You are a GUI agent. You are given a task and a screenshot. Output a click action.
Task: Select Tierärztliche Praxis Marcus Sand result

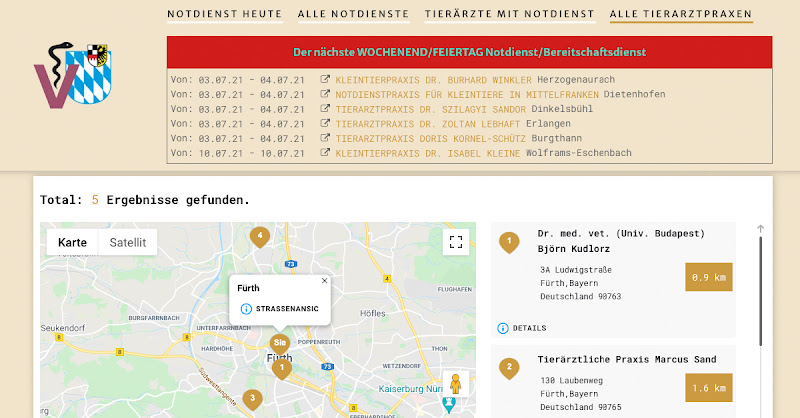[x=627, y=359]
